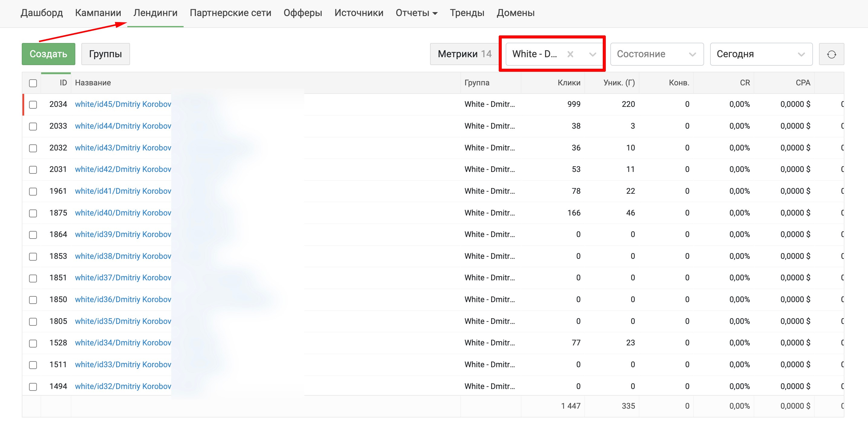The width and height of the screenshot is (868, 422).
Task: Open landing white/id34/Dmitriy Korobov
Action: [123, 343]
